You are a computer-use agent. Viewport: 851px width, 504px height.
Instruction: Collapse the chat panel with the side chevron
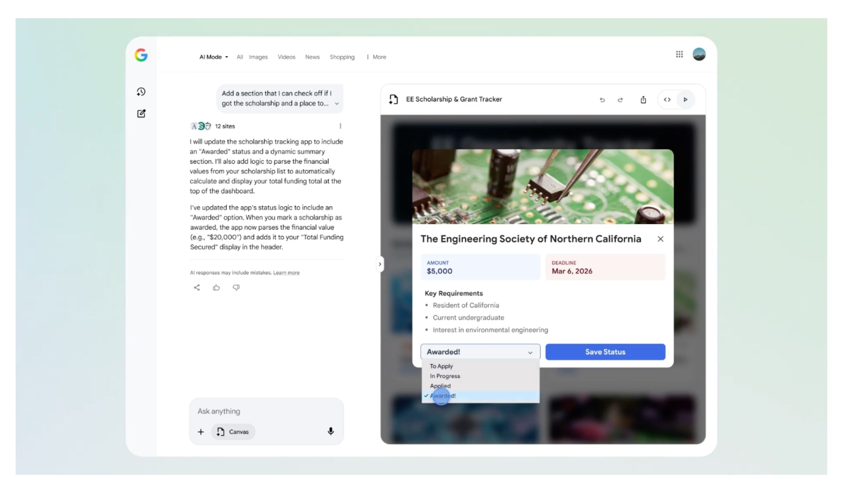pos(380,264)
